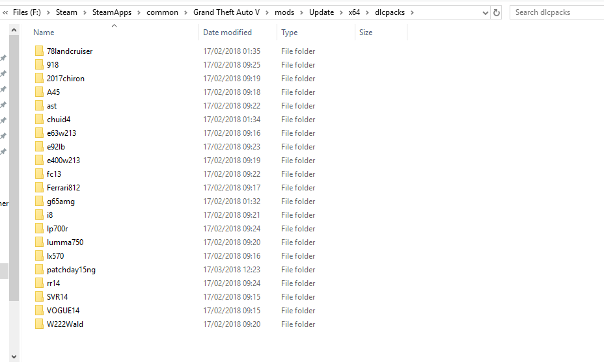This screenshot has width=604, height=364.
Task: Select the W222Wald folder icon
Action: (39, 324)
